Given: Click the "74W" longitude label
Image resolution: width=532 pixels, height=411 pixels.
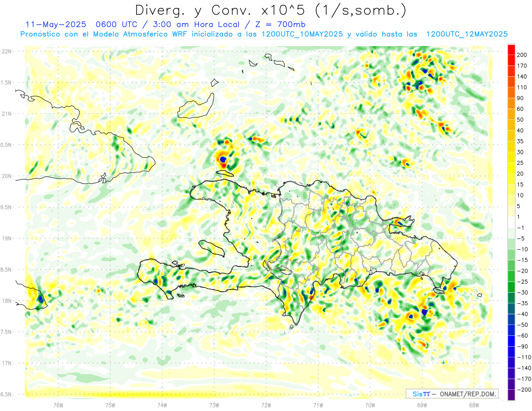Looking at the screenshot, I should pos(162,405).
